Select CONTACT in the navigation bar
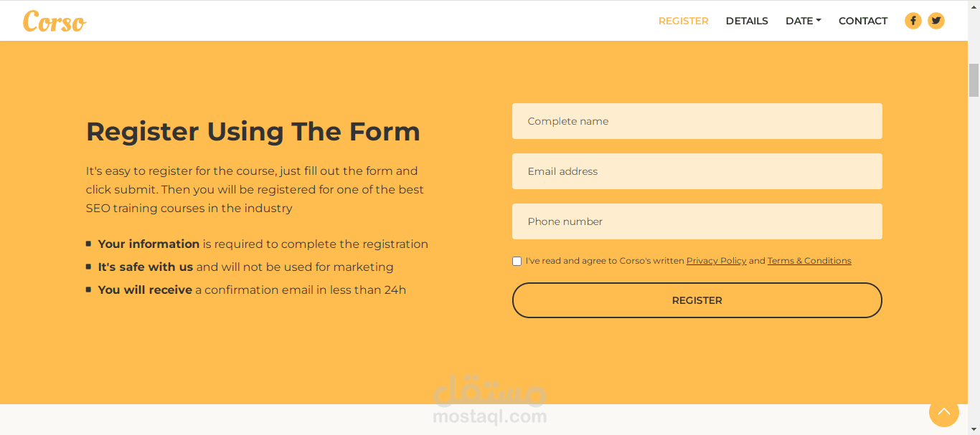980x435 pixels. pos(863,21)
